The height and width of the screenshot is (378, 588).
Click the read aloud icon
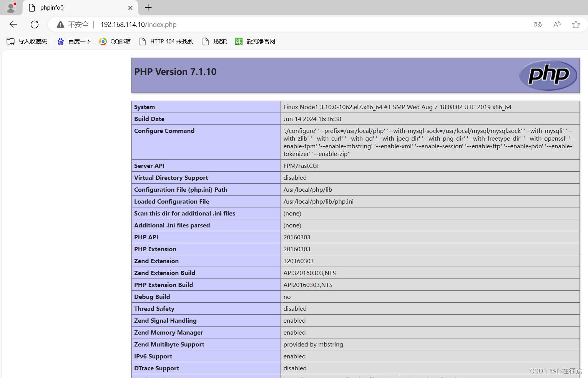click(557, 25)
